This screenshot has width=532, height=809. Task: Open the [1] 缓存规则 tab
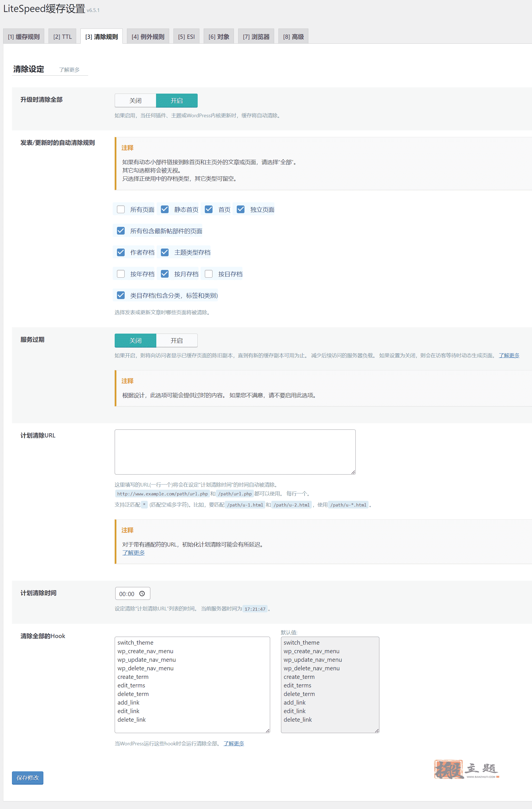point(24,36)
